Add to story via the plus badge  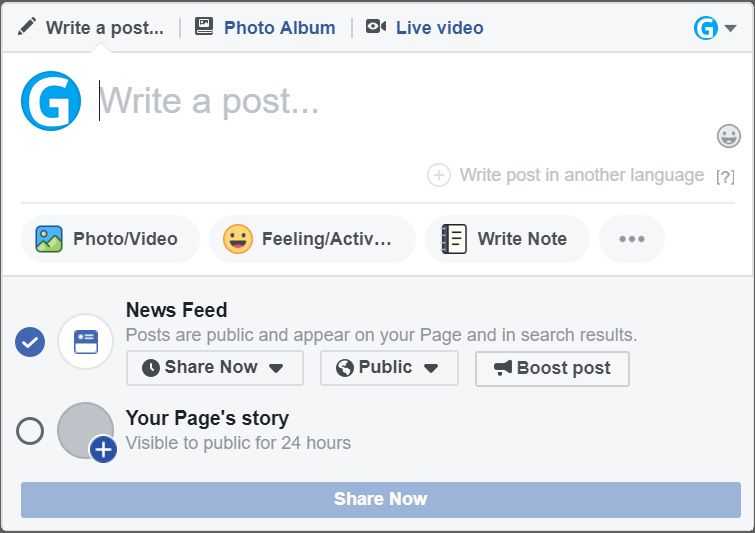tap(103, 450)
